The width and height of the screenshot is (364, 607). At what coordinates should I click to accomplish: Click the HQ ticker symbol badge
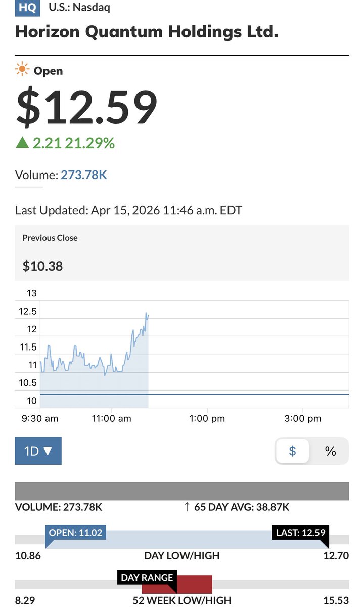coord(27,8)
